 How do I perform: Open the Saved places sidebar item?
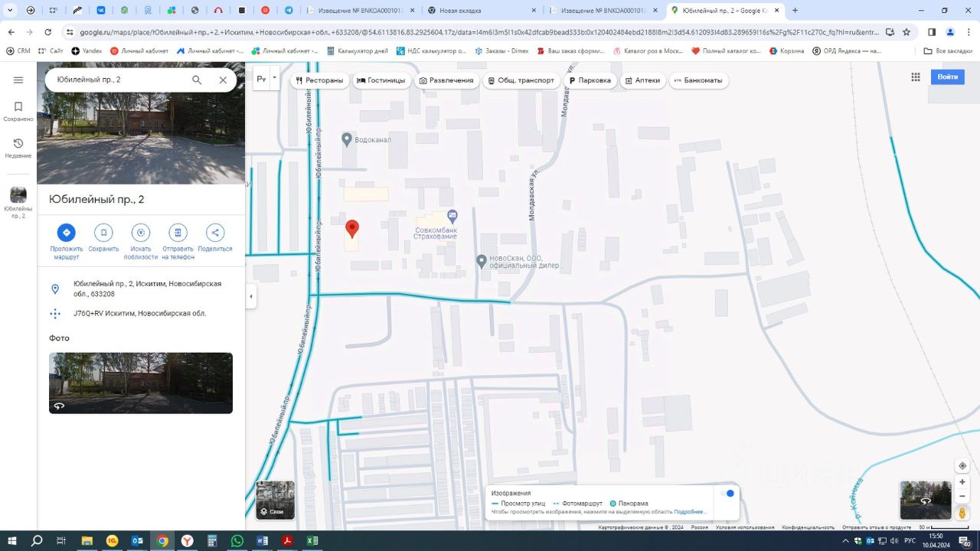(18, 112)
